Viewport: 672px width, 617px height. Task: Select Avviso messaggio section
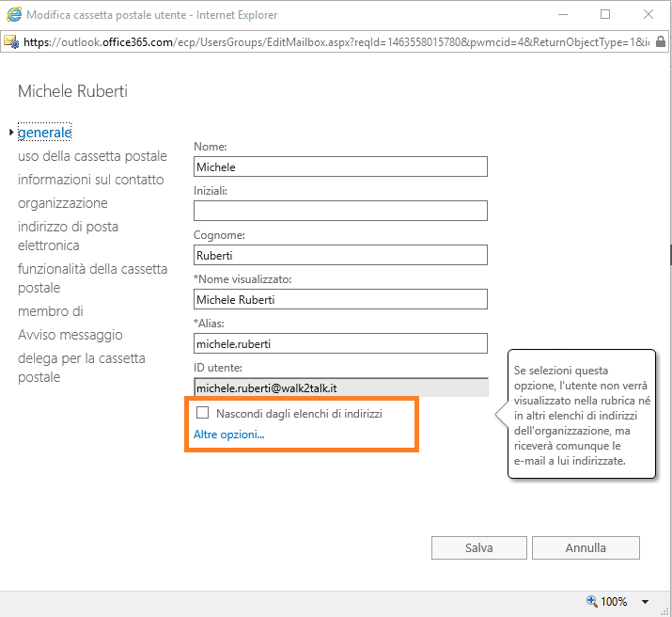click(x=70, y=335)
